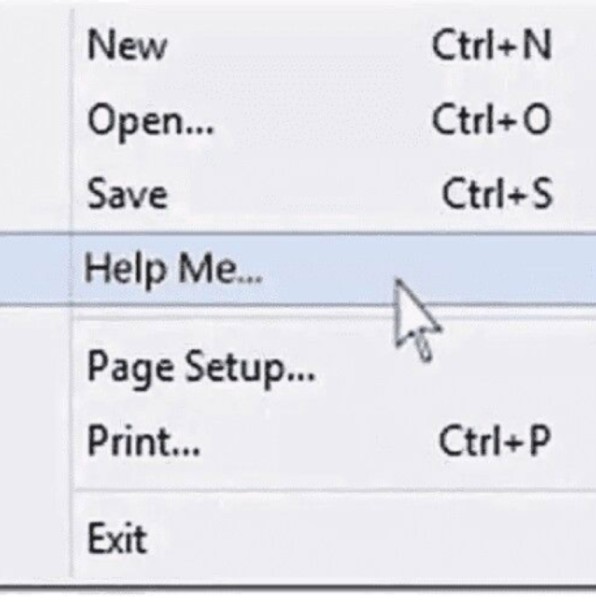Click the icon gutter beside Help Me...
596x603 pixels.
(x=35, y=269)
